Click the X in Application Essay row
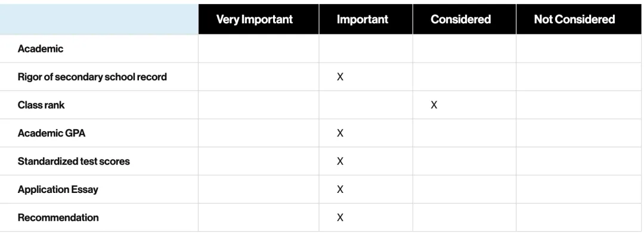The image size is (644, 237). click(340, 189)
